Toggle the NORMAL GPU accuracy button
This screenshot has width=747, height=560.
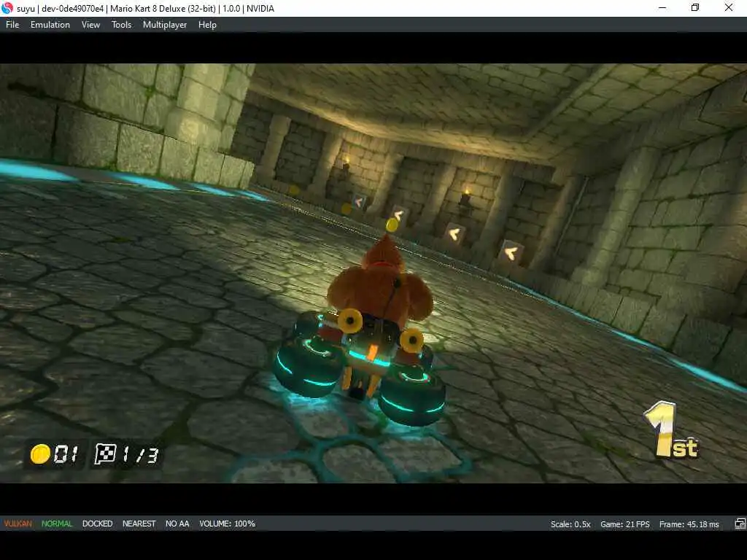point(57,524)
